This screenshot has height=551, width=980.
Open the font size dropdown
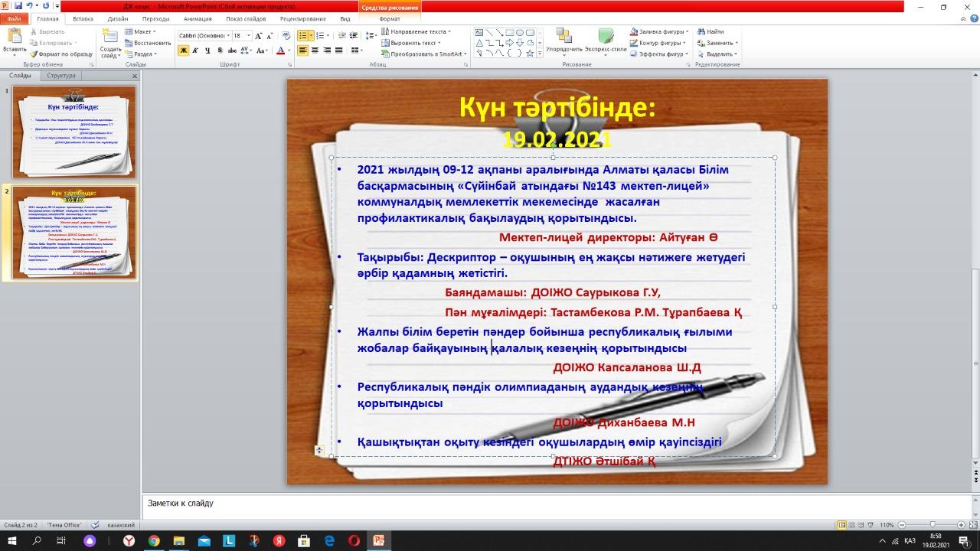click(249, 35)
